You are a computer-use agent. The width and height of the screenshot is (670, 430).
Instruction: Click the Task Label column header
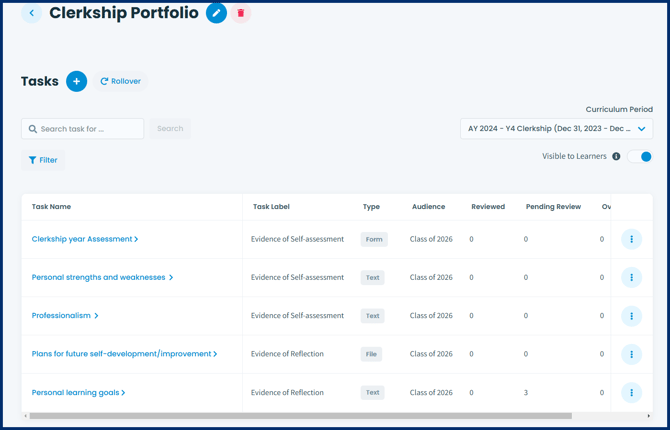(271, 206)
